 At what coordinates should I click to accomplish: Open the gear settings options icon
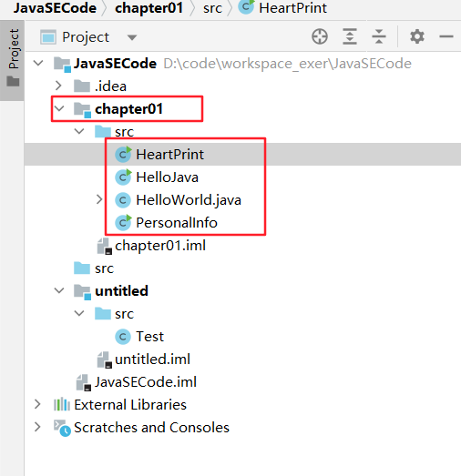[417, 36]
